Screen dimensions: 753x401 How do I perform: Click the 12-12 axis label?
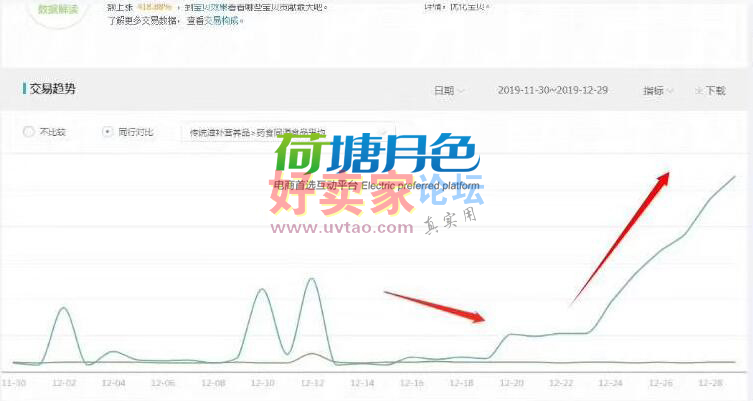click(x=313, y=383)
